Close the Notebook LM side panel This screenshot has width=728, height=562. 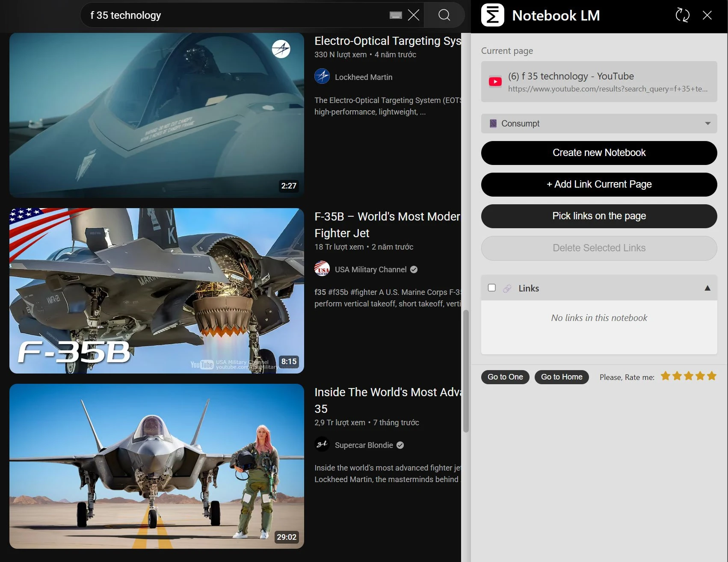707,15
